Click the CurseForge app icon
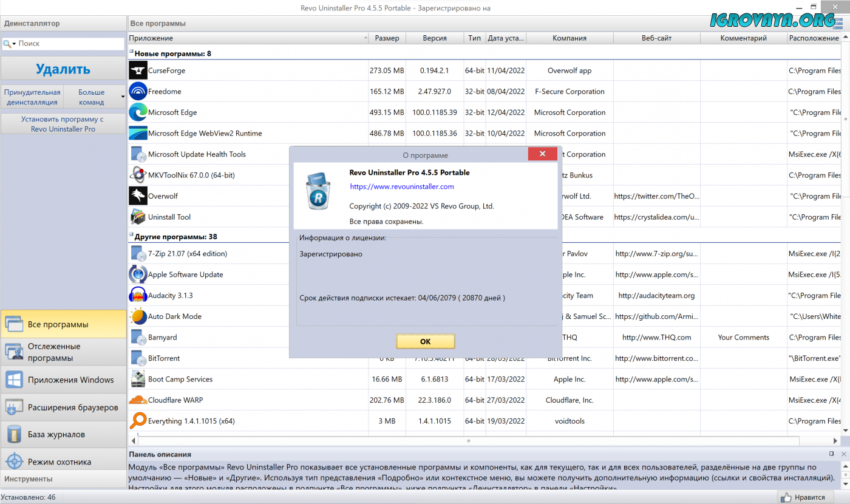This screenshot has width=850, height=504. (x=138, y=70)
